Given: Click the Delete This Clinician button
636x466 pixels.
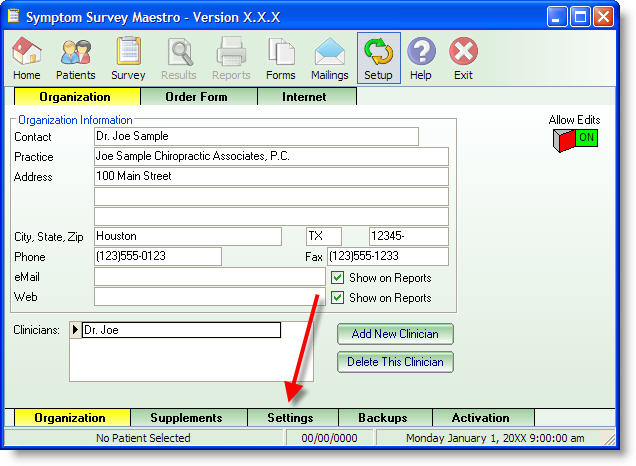Looking at the screenshot, I should click(395, 362).
